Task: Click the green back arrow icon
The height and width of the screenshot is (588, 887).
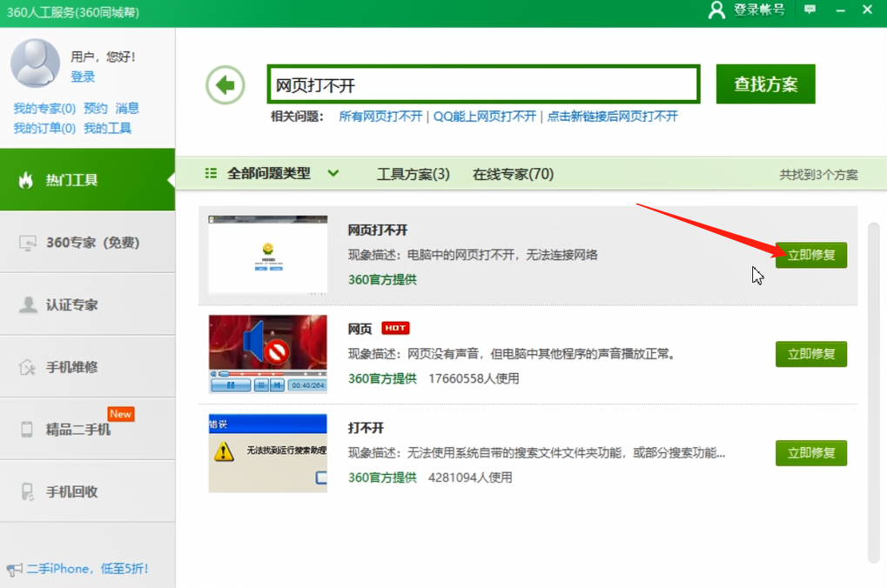Action: [225, 84]
